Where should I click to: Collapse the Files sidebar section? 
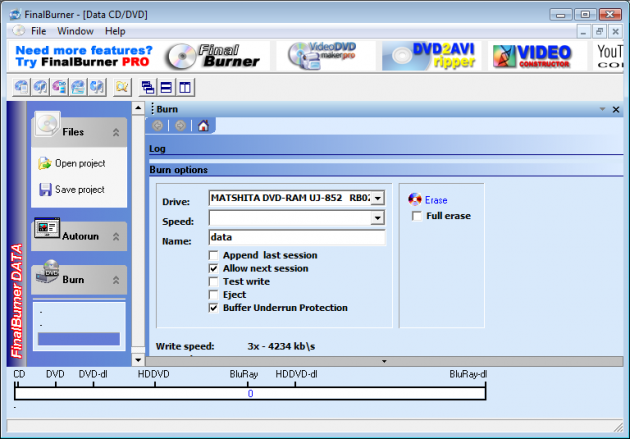point(116,132)
